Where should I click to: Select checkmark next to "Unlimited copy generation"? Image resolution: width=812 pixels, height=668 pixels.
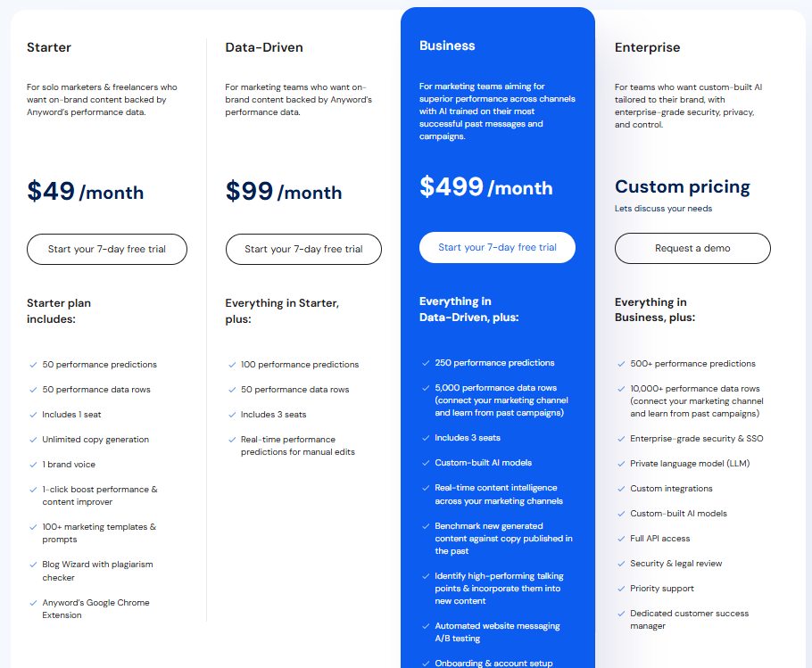33,439
